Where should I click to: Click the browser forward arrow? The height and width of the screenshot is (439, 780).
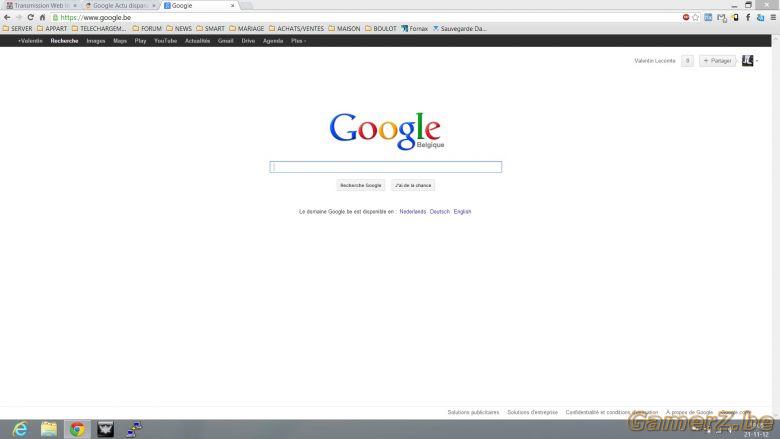18,17
